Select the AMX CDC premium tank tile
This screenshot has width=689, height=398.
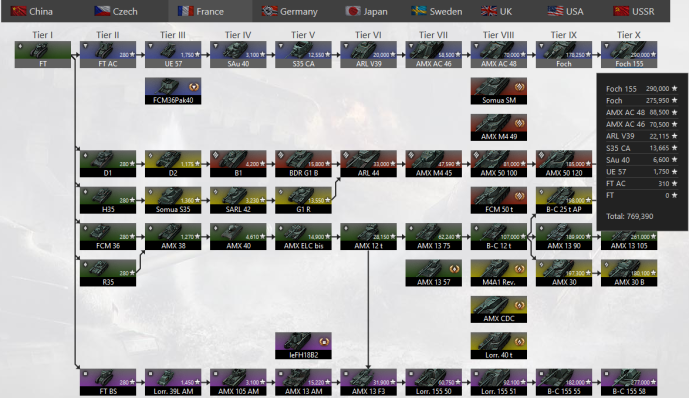pyautogui.click(x=498, y=309)
